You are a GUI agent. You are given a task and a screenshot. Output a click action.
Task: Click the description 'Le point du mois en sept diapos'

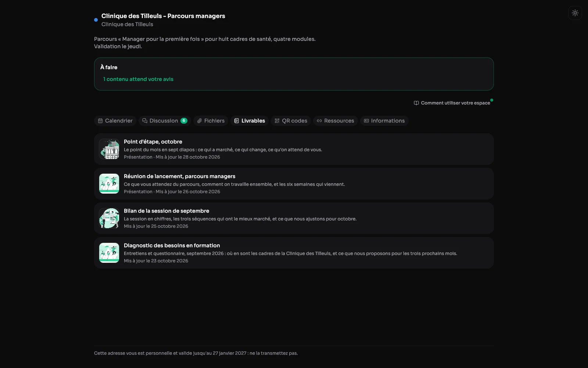pyautogui.click(x=223, y=150)
